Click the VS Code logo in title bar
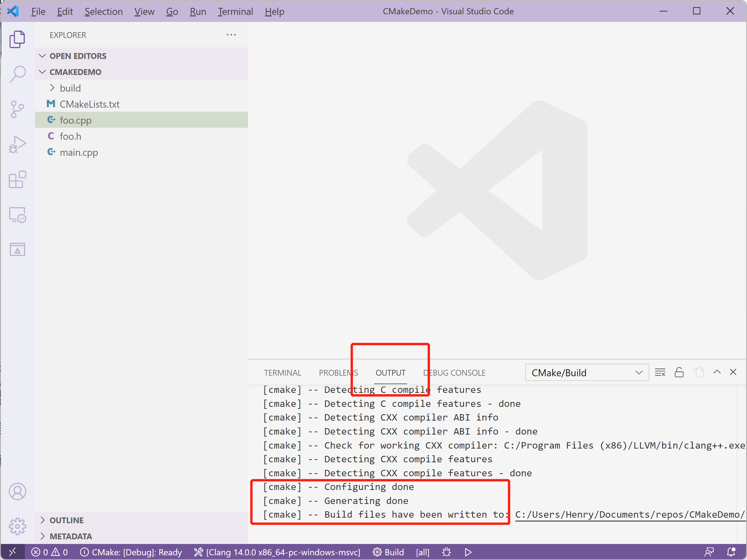The height and width of the screenshot is (560, 747). coord(13,11)
